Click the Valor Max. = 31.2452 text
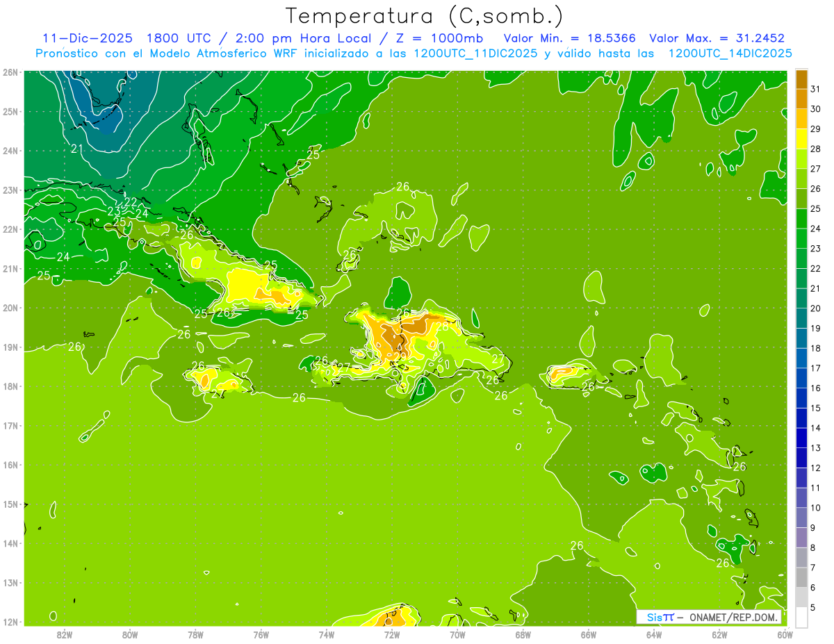 (717, 38)
